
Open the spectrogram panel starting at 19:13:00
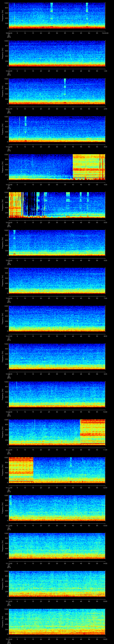[57, 546]
